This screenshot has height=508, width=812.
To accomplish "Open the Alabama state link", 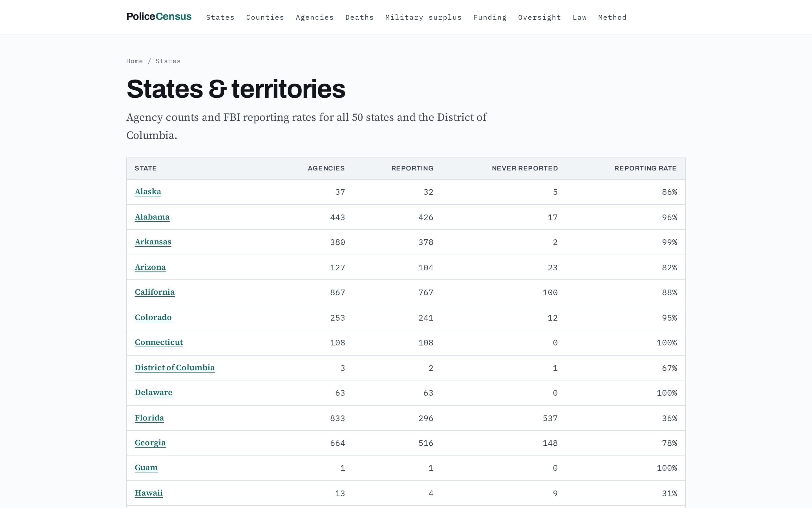I will (x=152, y=217).
